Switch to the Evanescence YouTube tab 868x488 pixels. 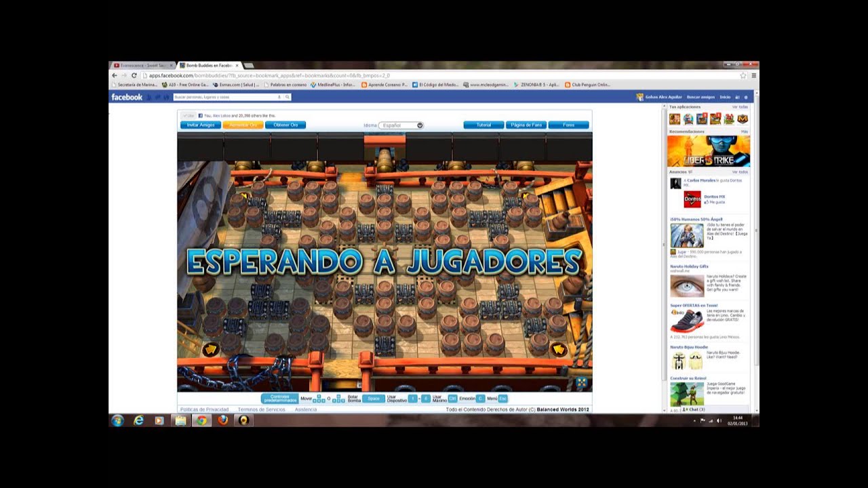tap(142, 65)
